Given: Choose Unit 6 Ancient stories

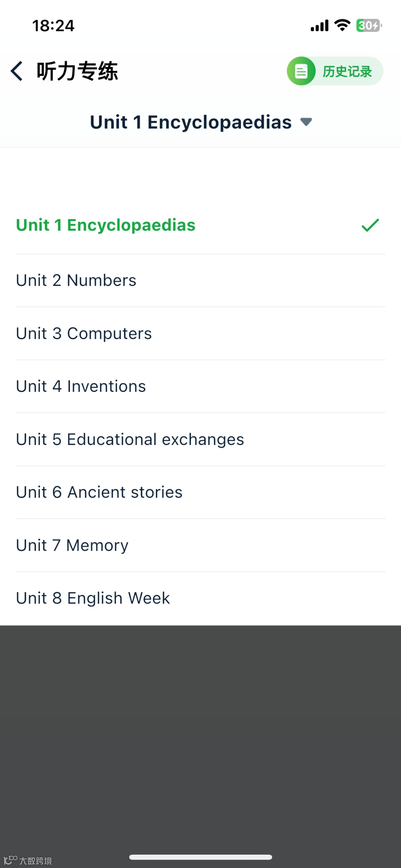Looking at the screenshot, I should coord(99,492).
